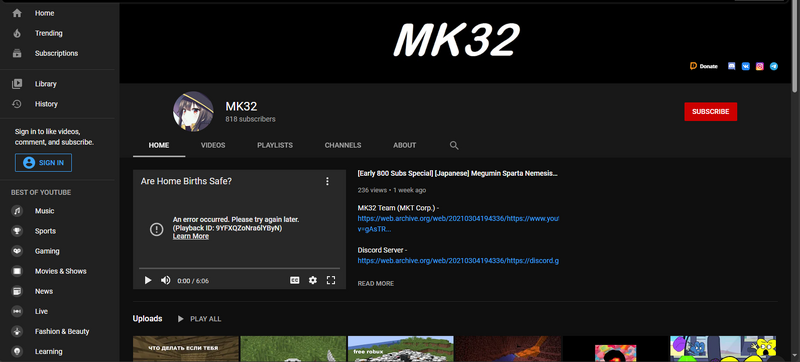800x362 pixels.
Task: Play the featured video
Action: tap(148, 280)
